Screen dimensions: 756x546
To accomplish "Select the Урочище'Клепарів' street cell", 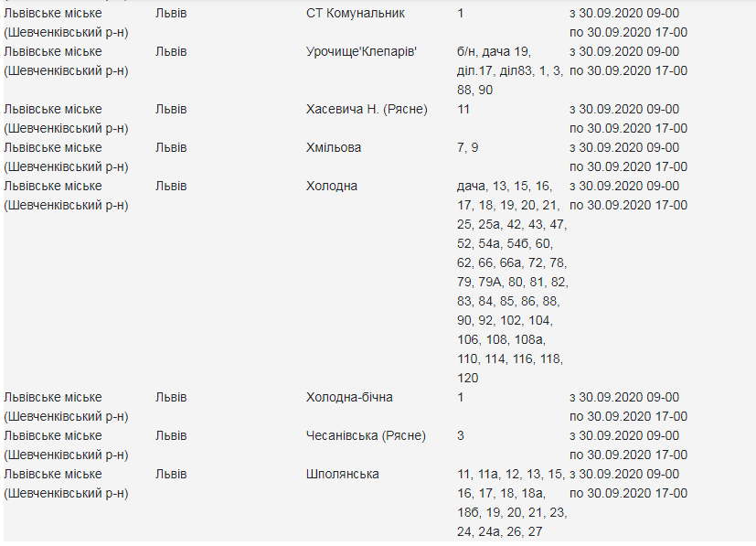I will (x=361, y=51).
